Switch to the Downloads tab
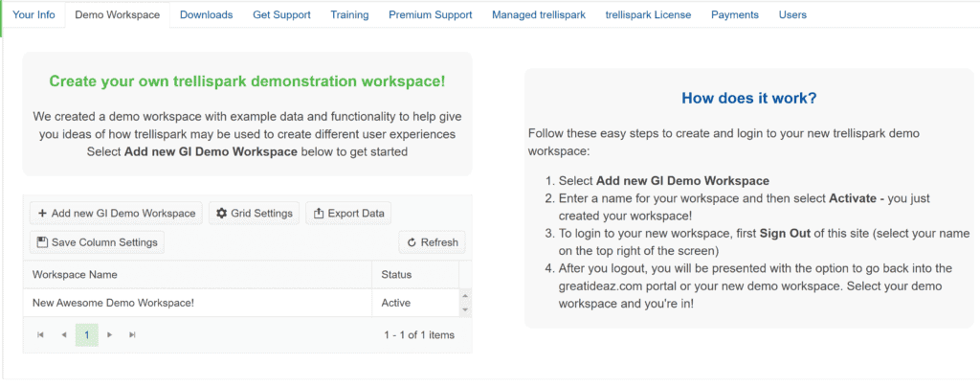980x388 pixels. click(x=207, y=14)
